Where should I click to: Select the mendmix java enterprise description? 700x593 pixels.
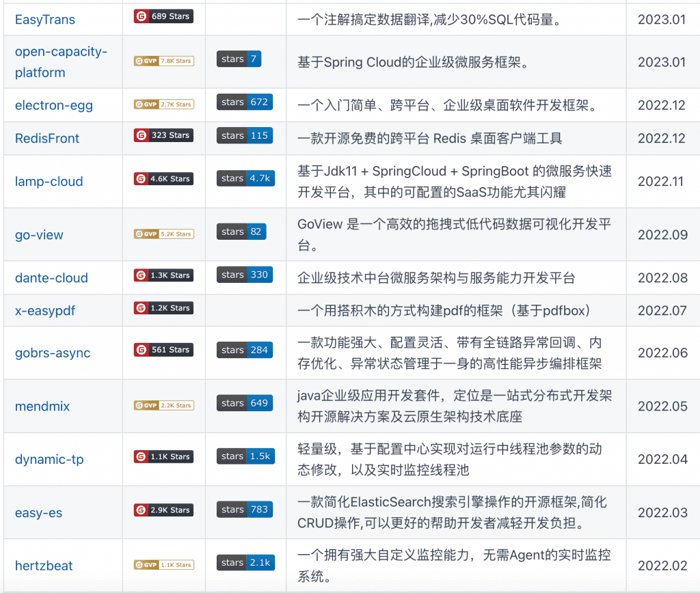coord(455,406)
